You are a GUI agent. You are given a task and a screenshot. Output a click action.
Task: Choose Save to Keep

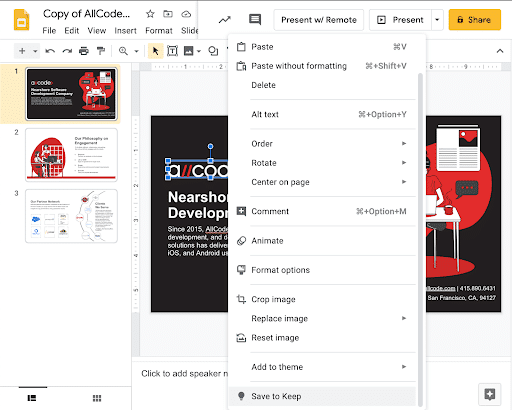[322, 396]
